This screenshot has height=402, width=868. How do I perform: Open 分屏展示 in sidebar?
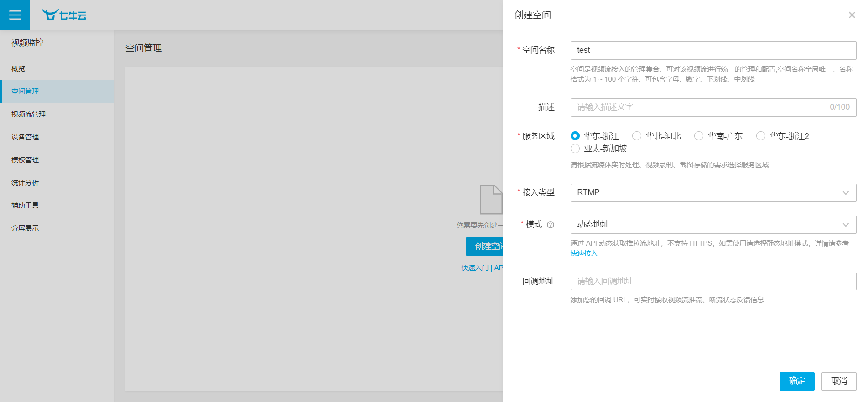(x=57, y=228)
